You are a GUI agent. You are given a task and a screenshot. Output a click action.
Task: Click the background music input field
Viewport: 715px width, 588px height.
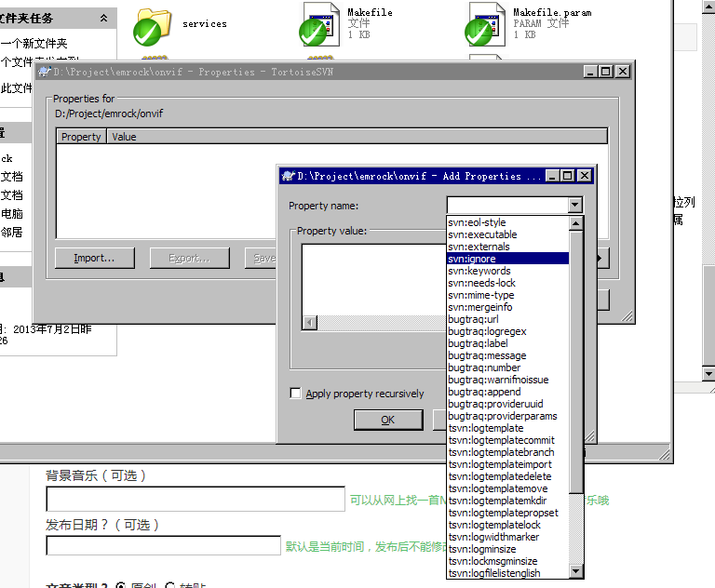pyautogui.click(x=196, y=499)
